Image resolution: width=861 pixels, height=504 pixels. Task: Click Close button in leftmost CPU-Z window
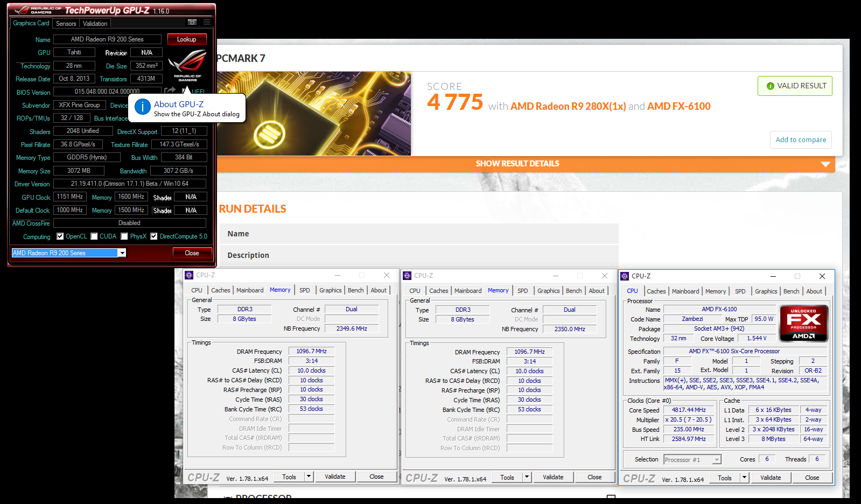tap(376, 477)
